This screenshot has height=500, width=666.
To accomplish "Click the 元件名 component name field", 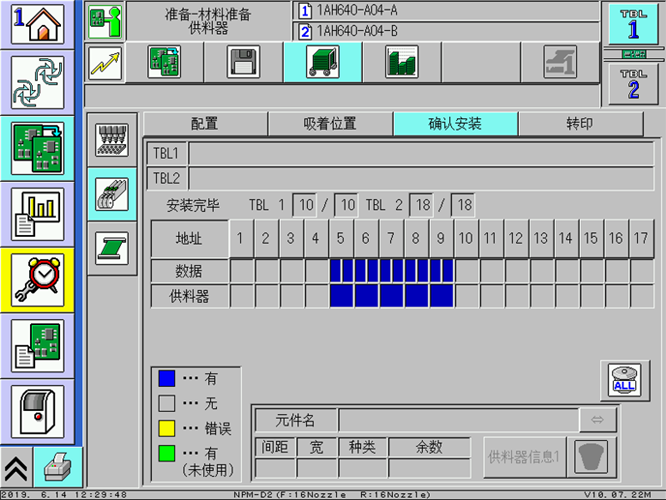I will point(459,420).
